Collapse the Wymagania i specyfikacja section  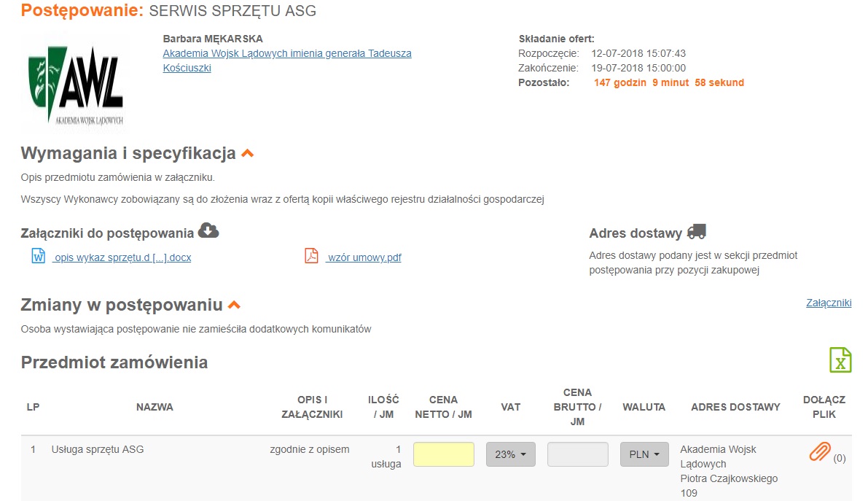pyautogui.click(x=248, y=153)
